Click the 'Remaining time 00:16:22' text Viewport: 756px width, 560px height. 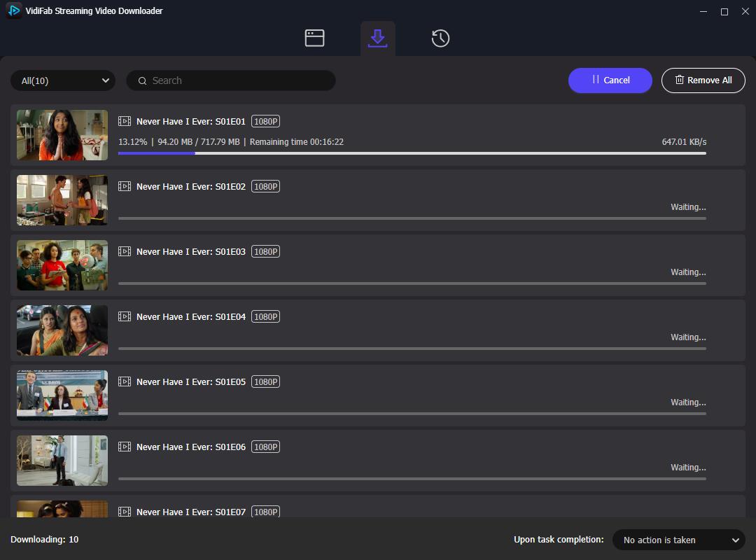click(x=297, y=142)
